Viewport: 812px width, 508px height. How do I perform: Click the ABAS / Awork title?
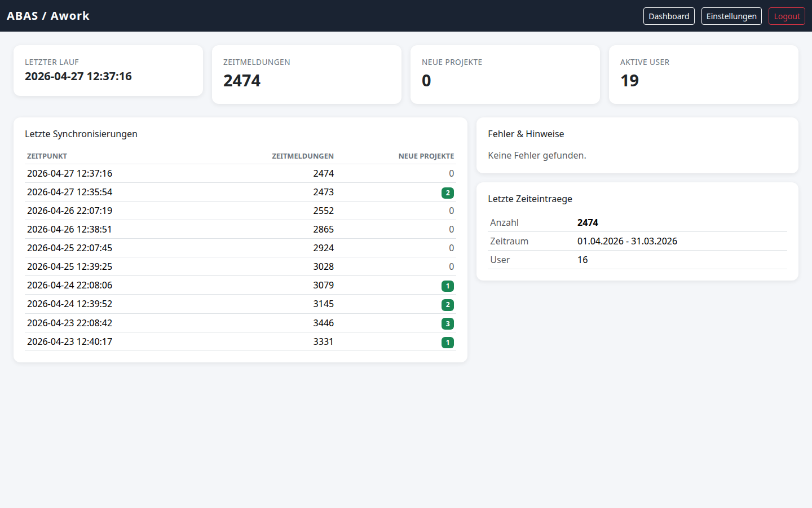tap(48, 16)
